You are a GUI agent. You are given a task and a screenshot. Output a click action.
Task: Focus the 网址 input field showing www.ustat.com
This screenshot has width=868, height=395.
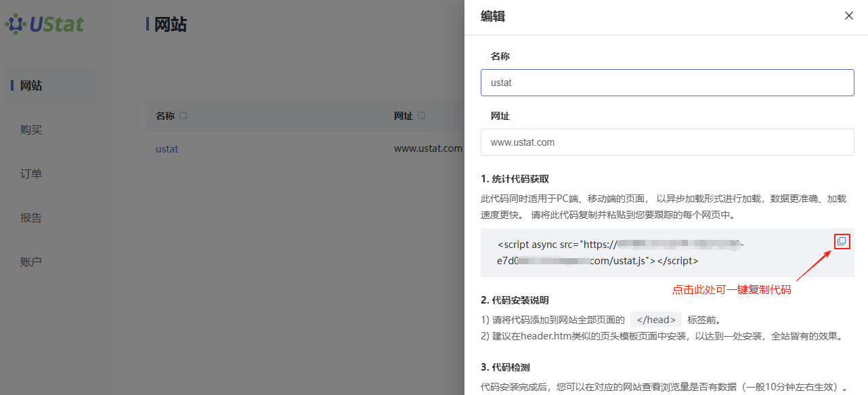[x=668, y=142]
